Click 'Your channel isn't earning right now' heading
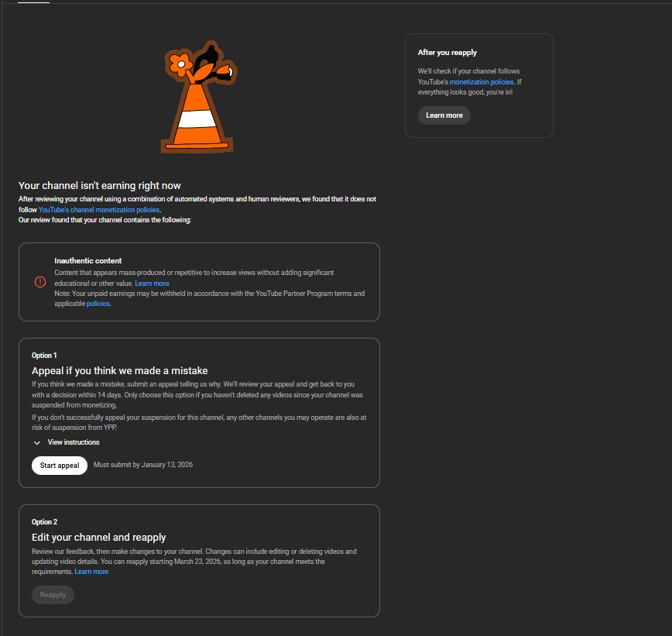 [x=99, y=186]
